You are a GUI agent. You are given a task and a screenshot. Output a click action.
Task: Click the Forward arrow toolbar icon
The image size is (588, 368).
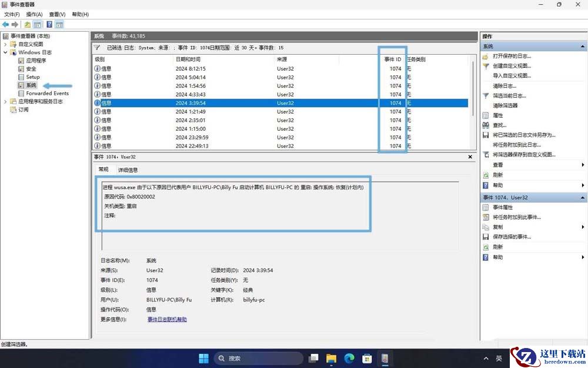coord(15,25)
